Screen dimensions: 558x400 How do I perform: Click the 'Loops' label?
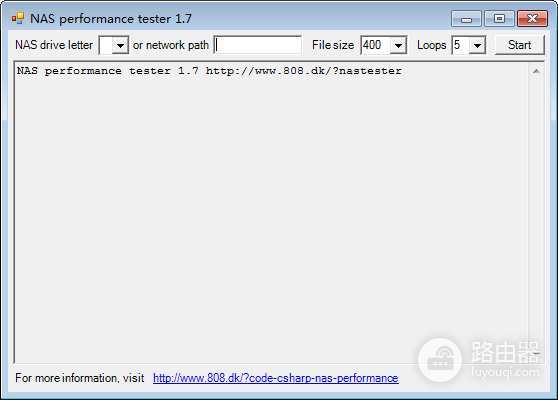pyautogui.click(x=431, y=45)
